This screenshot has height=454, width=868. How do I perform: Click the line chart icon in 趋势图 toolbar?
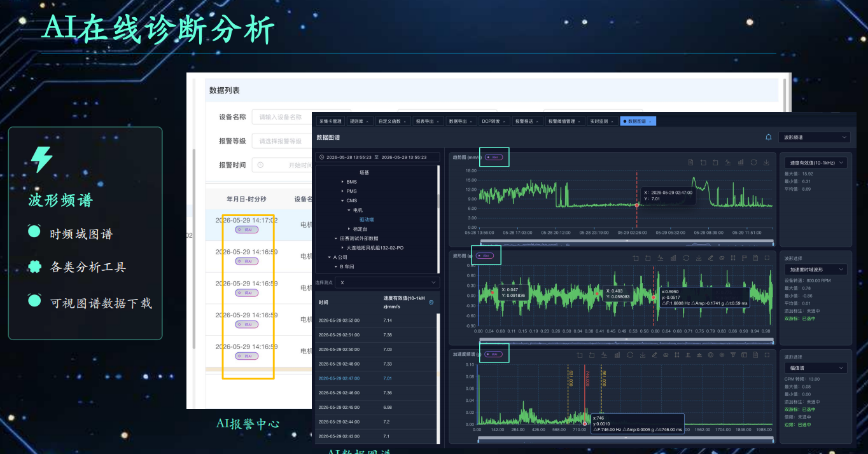click(x=727, y=162)
